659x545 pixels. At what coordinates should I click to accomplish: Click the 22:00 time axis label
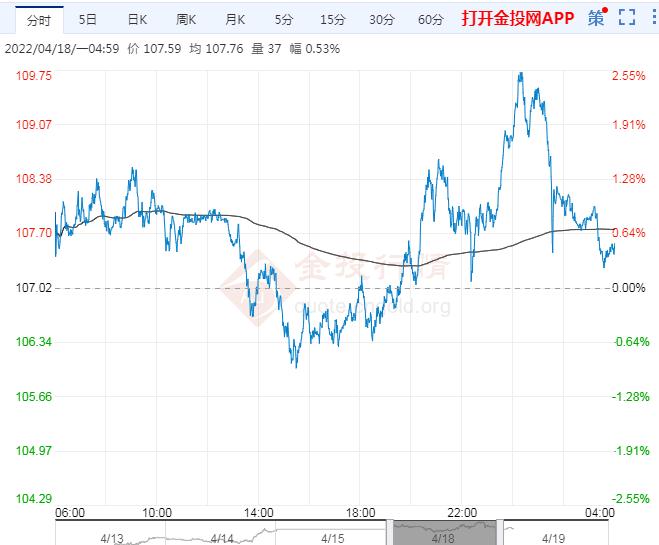[x=462, y=513]
